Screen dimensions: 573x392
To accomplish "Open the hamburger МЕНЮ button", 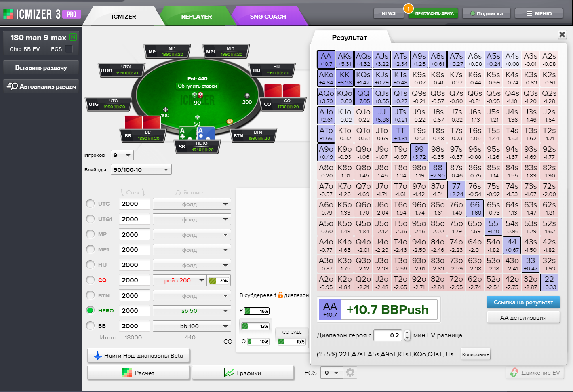I will pyautogui.click(x=539, y=13).
